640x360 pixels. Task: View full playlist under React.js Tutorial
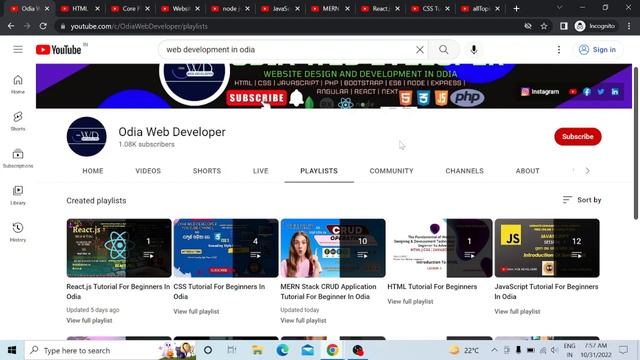pos(89,321)
